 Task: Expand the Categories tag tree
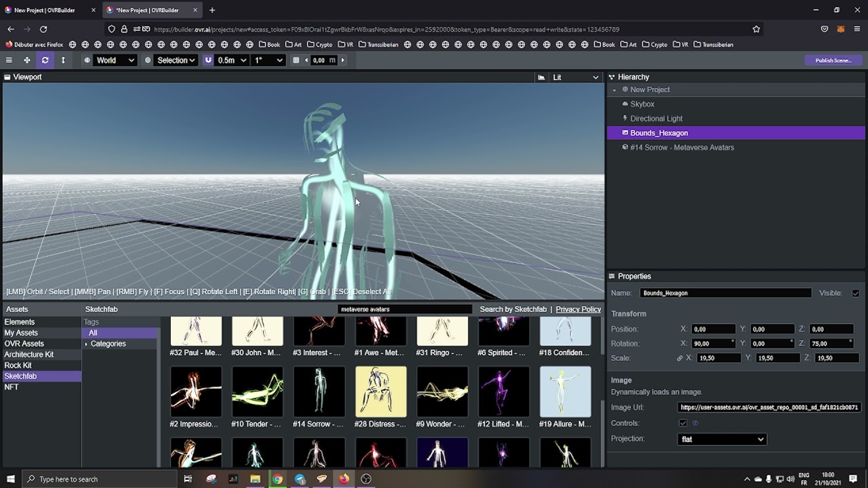point(86,344)
